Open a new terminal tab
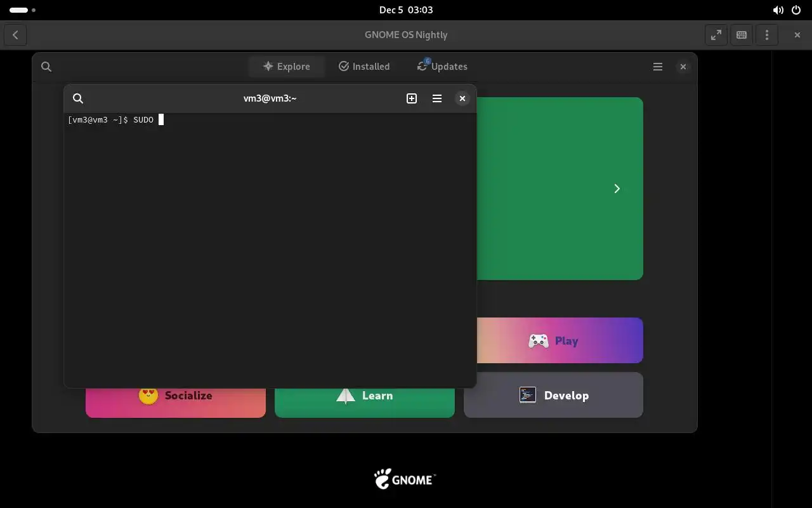812x508 pixels. (x=412, y=98)
